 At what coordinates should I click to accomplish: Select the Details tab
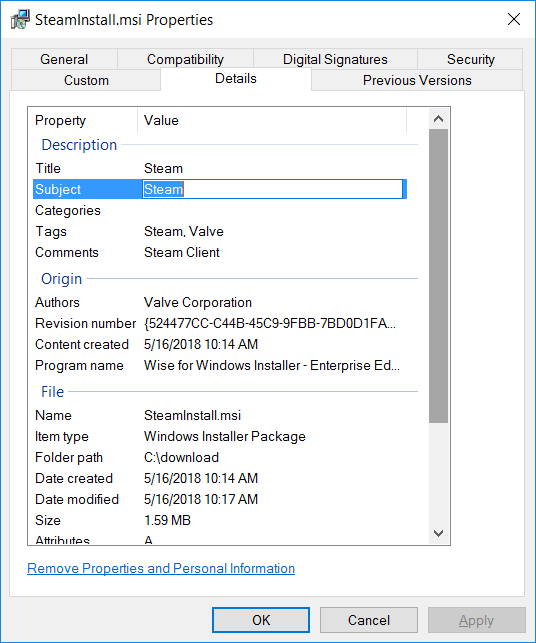point(236,79)
